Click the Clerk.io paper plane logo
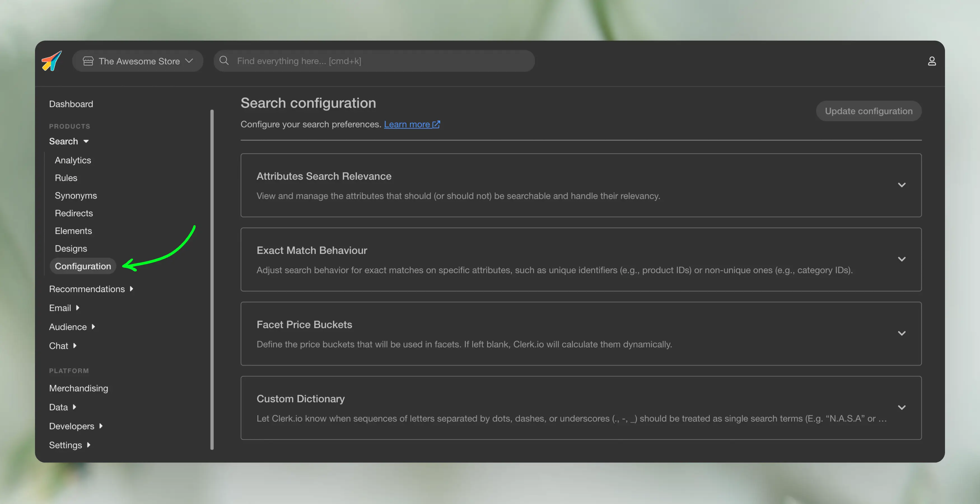980x504 pixels. 51,61
